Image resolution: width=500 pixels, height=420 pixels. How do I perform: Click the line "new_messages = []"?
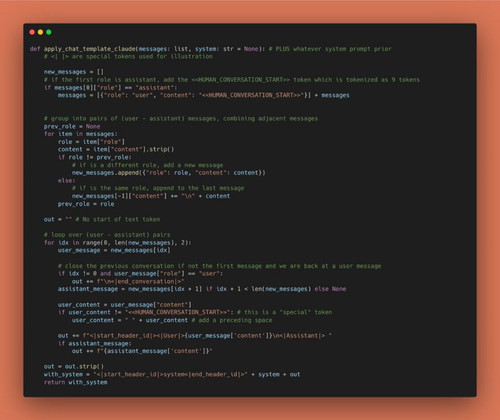pyautogui.click(x=74, y=72)
